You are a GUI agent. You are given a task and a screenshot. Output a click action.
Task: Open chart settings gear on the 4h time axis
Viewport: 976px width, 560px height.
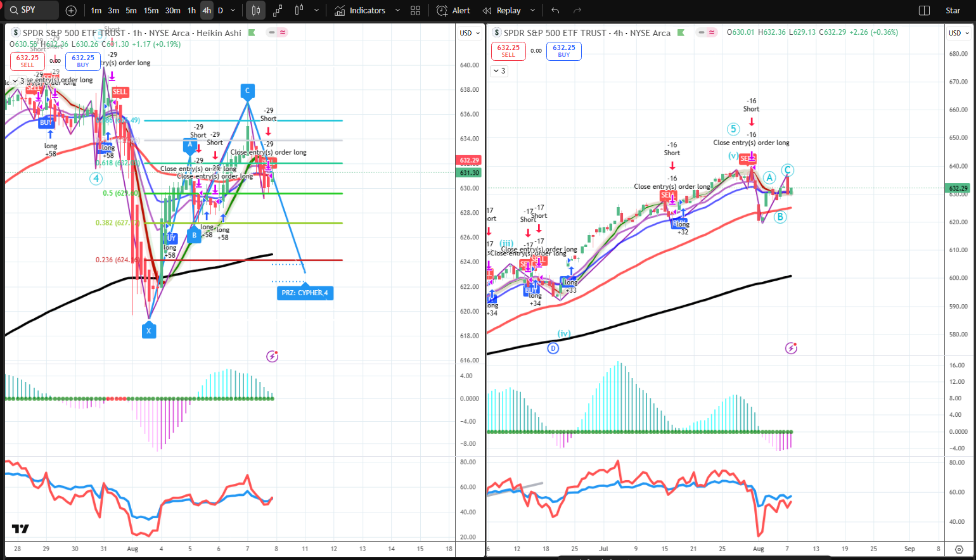tap(959, 549)
